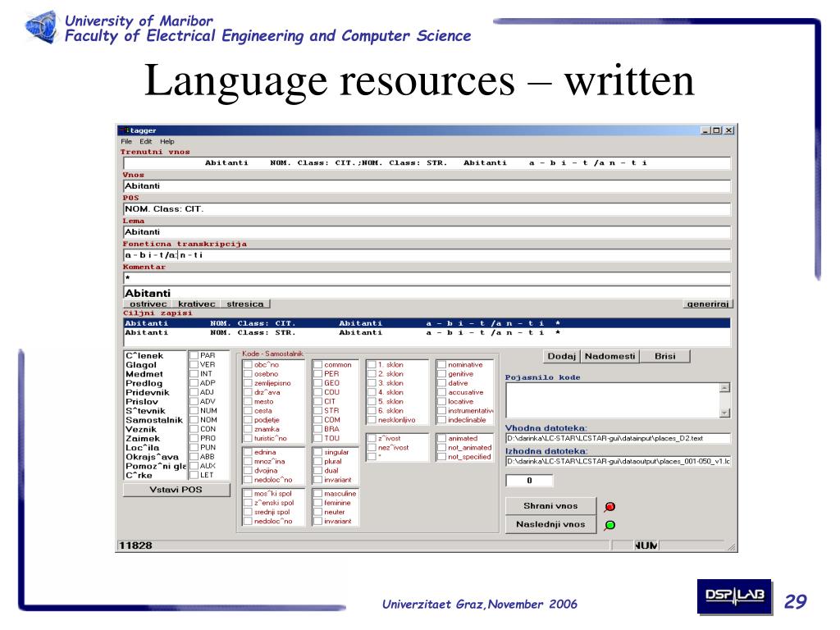Click inside the Vnos input field
This screenshot has height=630, width=840.
[427, 186]
